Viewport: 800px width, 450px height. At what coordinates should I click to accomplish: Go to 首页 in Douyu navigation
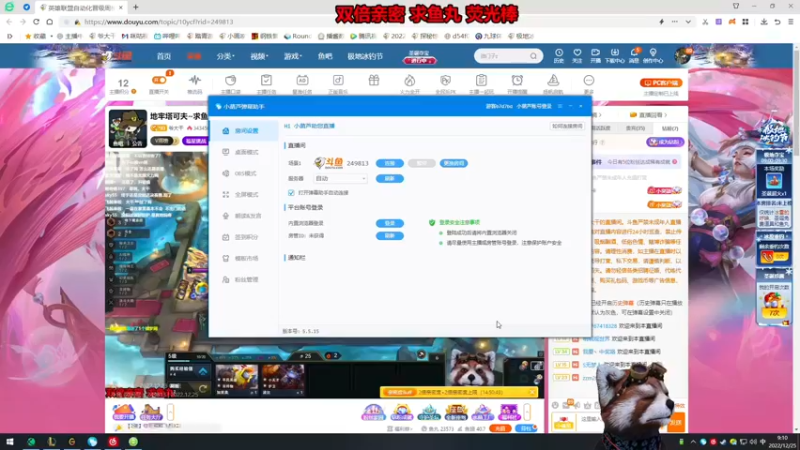tap(164, 56)
